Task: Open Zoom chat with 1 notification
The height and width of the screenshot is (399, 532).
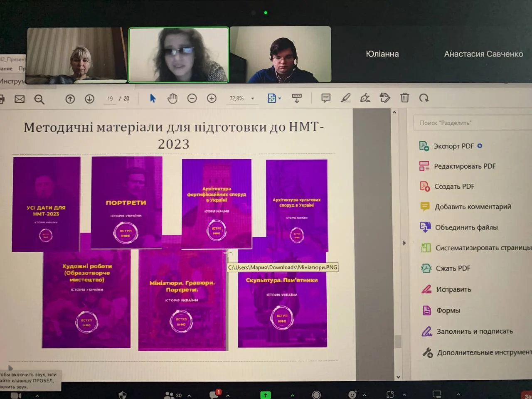Action: click(x=215, y=394)
